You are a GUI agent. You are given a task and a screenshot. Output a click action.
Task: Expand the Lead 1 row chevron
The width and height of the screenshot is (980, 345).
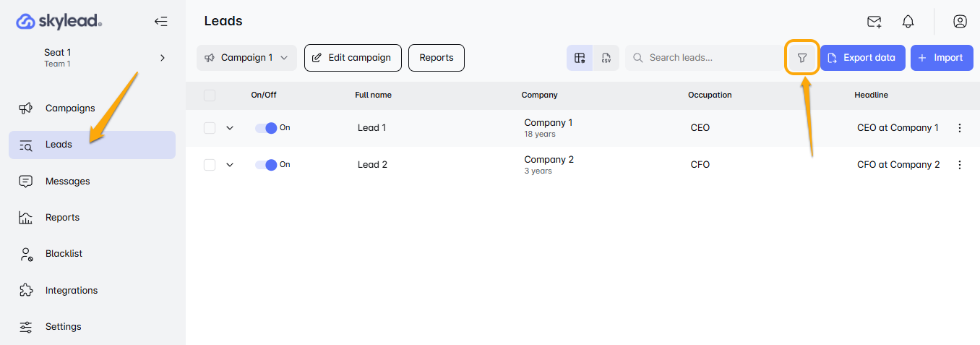[x=230, y=128]
